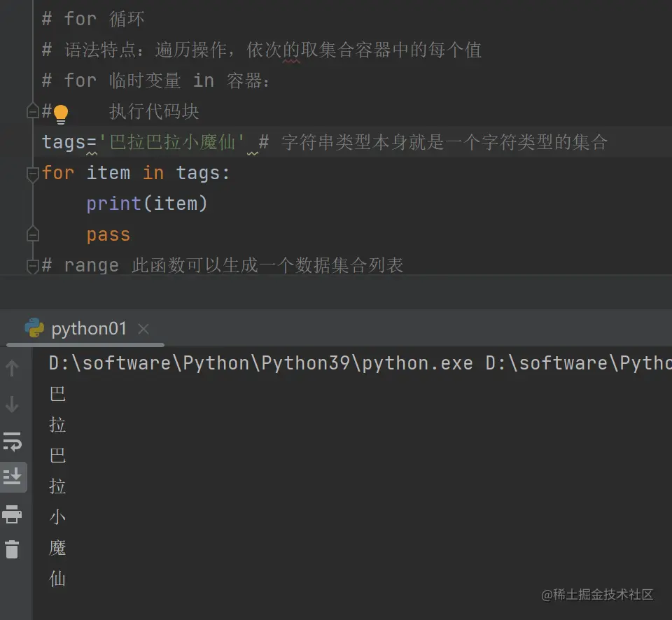The width and height of the screenshot is (672, 620).
Task: Select the python01 run tab
Action: point(85,329)
